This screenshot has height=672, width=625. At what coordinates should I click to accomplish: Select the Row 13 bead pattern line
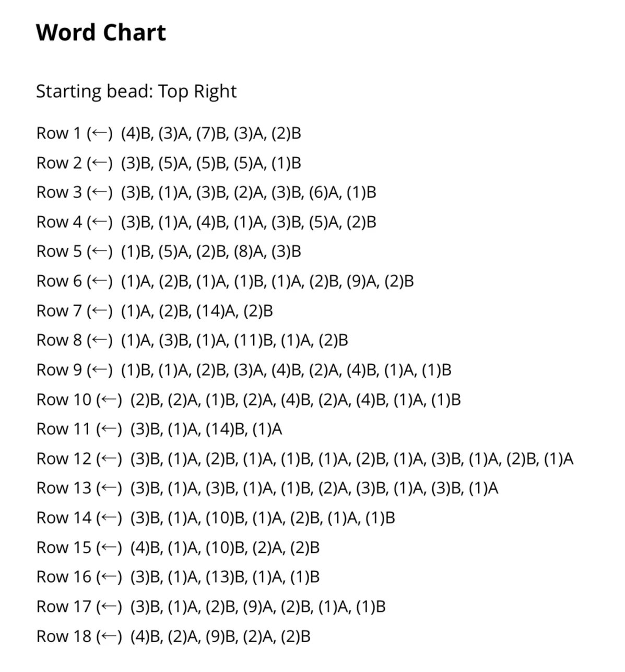[267, 489]
